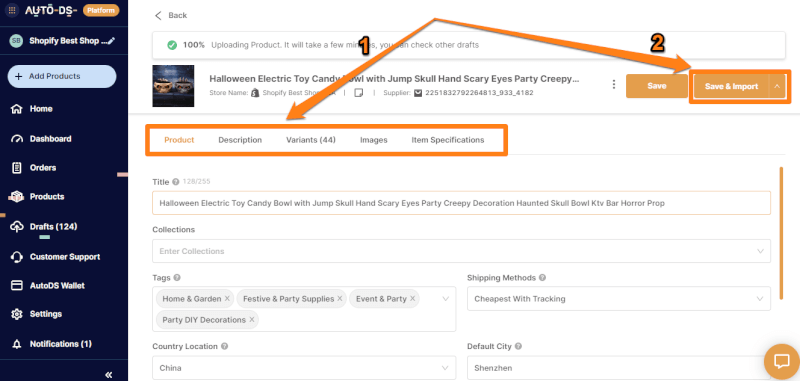The image size is (800, 381).
Task: Edit store name with the pencil icon
Action: click(x=111, y=41)
